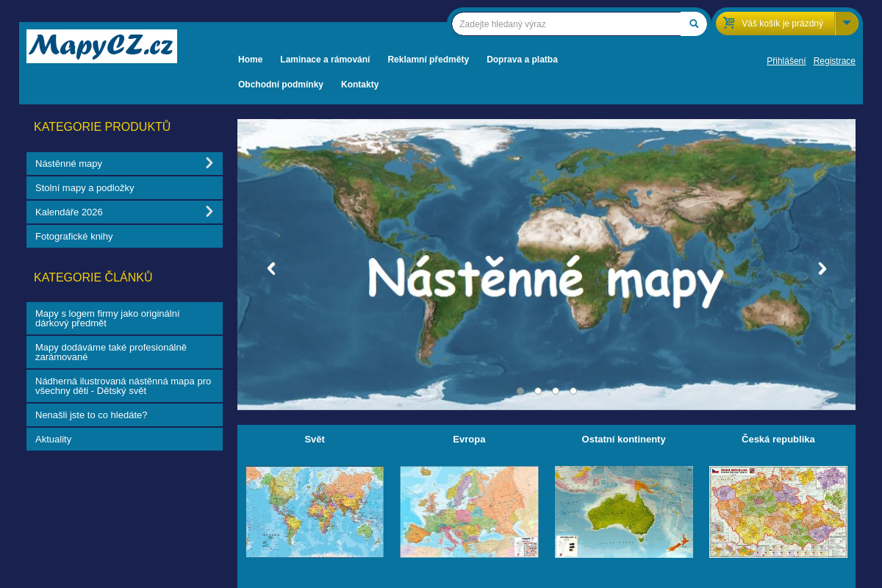Click the previous slide arrow on carousel
This screenshot has width=882, height=588.
click(270, 268)
